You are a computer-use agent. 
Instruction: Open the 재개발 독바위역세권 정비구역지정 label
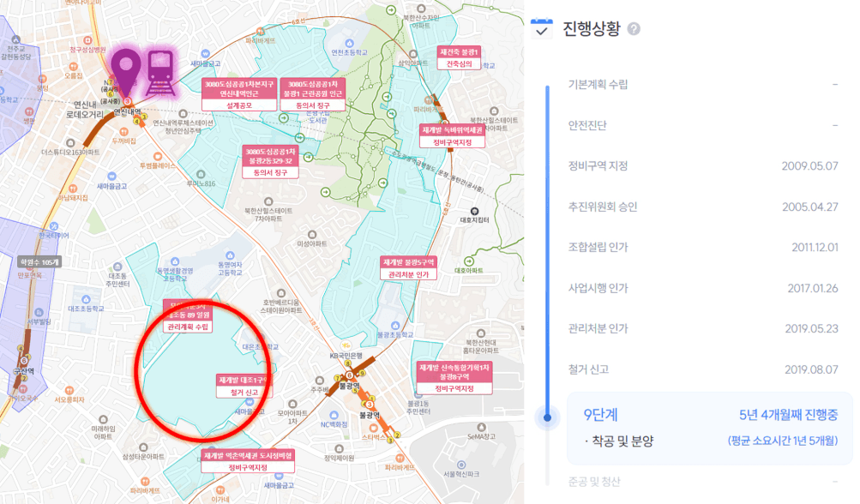click(x=453, y=136)
